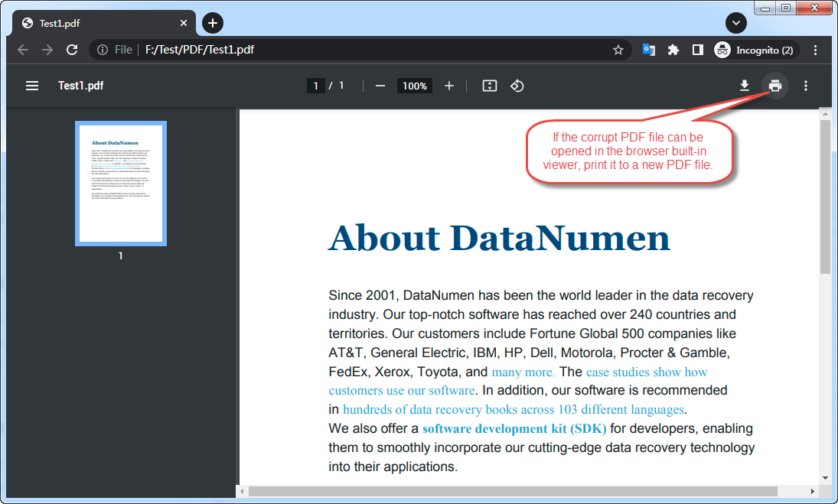Click the fit-to-page icon
This screenshot has width=838, height=504.
[489, 86]
